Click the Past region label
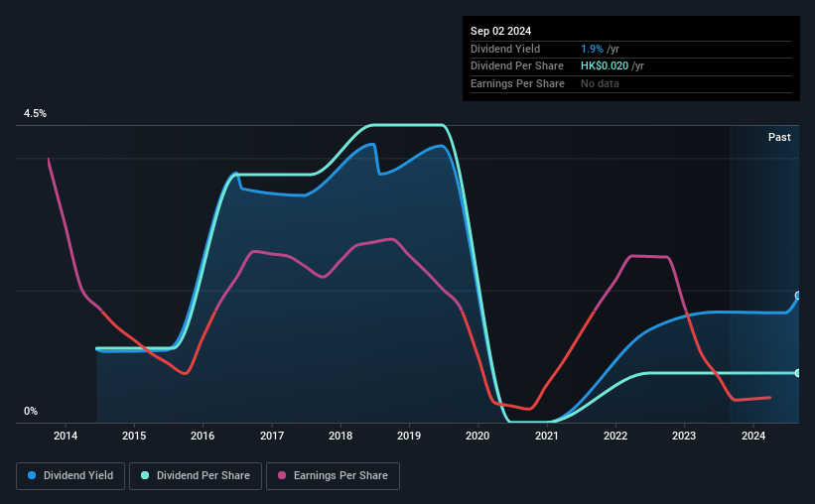815x504 pixels. coord(779,137)
